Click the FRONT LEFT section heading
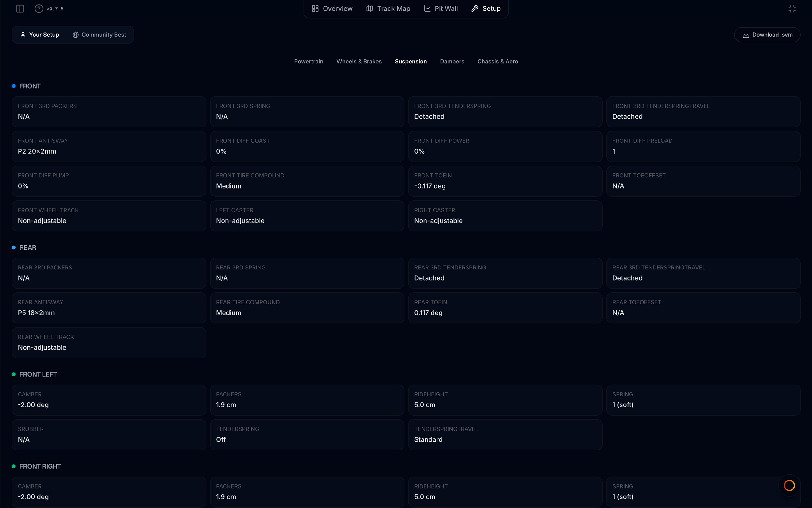This screenshot has width=812, height=508. (38, 374)
